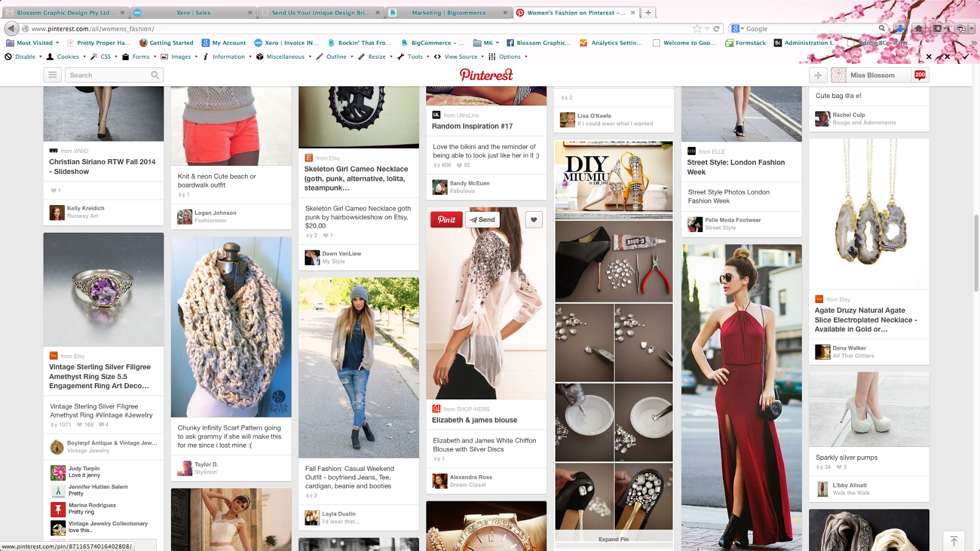The image size is (980, 551).
Task: Open the Outline dropdown
Action: pyautogui.click(x=334, y=57)
